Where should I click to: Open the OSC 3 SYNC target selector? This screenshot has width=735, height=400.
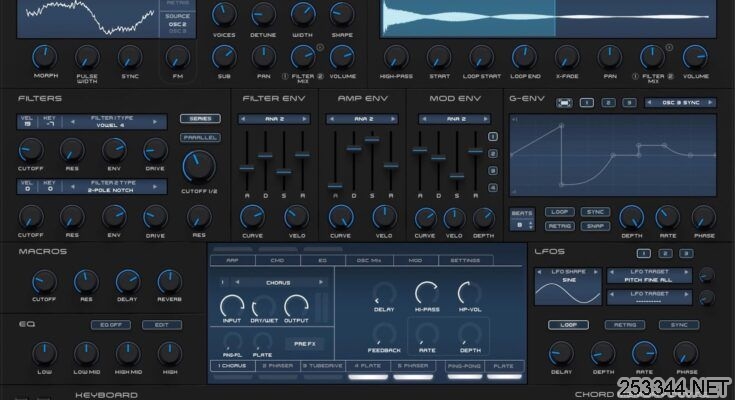(x=680, y=102)
